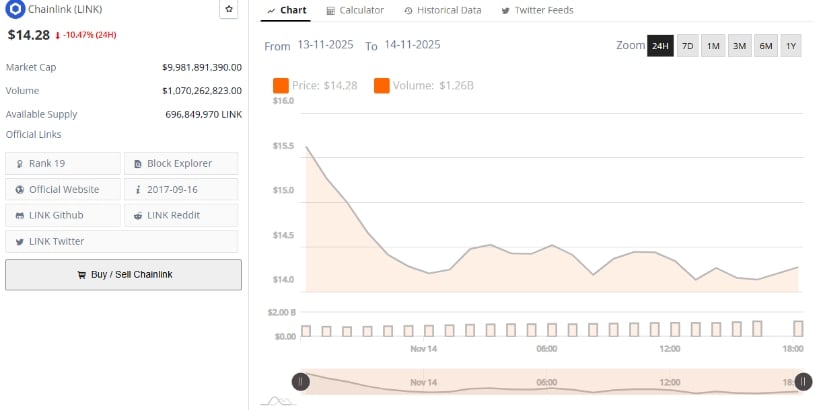Visit the Official Website link
The height and width of the screenshot is (410, 825).
[63, 190]
